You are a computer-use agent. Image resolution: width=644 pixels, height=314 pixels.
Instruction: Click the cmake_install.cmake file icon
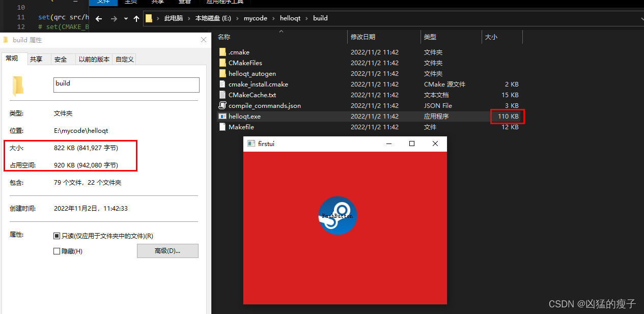coord(222,84)
